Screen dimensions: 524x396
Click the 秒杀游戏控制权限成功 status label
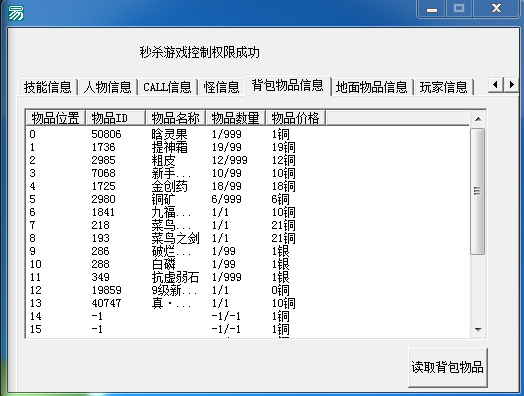tap(200, 52)
